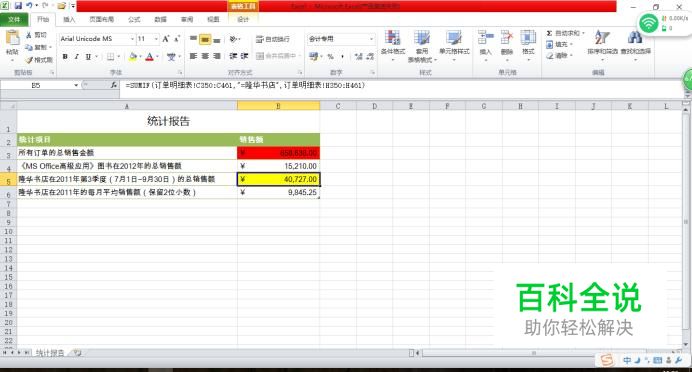Click the Copy (复制) button
This screenshot has height=372, width=692.
coord(38,47)
